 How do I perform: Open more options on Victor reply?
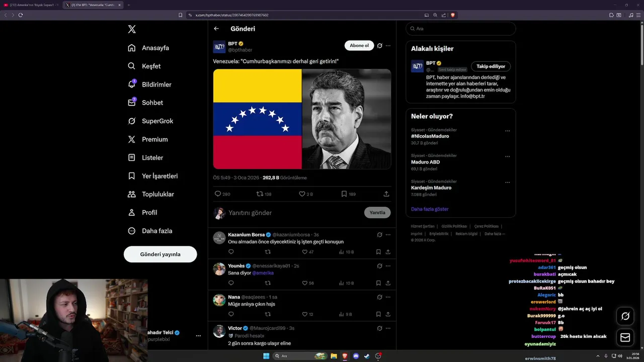point(388,328)
